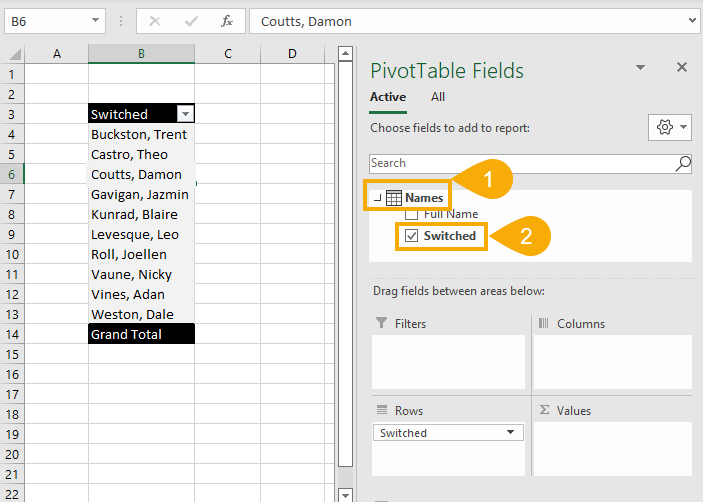Image resolution: width=703 pixels, height=502 pixels.
Task: Uncheck the Switched field checkbox
Action: 411,236
